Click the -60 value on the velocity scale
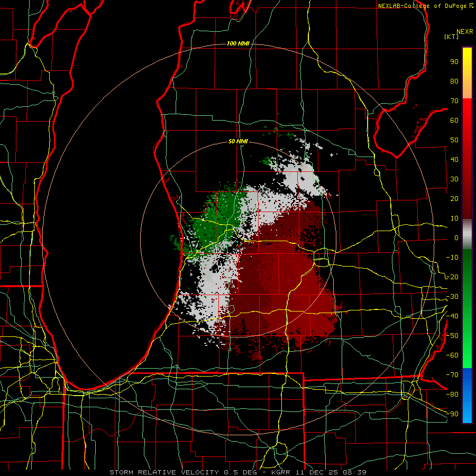Image resolution: width=476 pixels, height=476 pixels. pos(452,355)
